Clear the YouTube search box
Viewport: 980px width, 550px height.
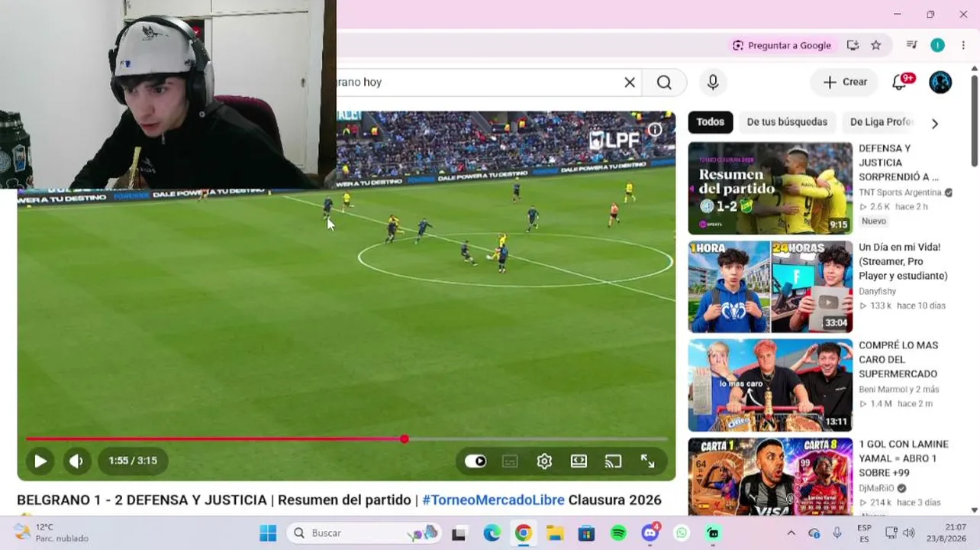[630, 82]
